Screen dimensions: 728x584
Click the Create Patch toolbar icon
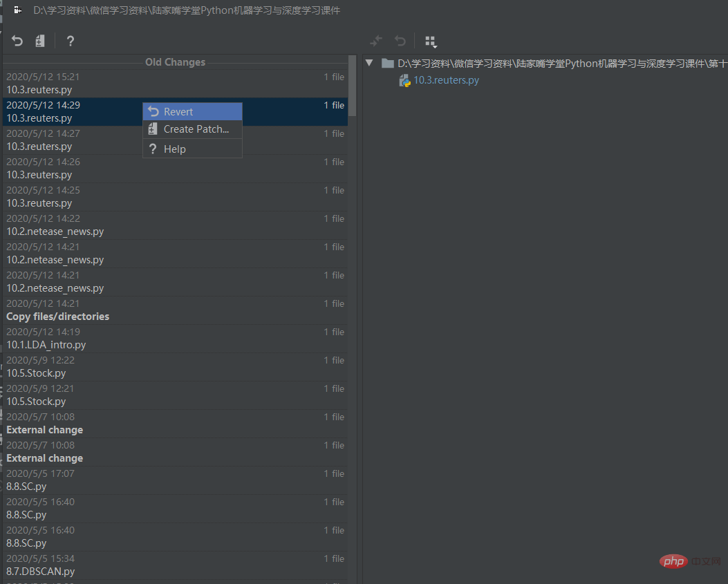pos(40,41)
